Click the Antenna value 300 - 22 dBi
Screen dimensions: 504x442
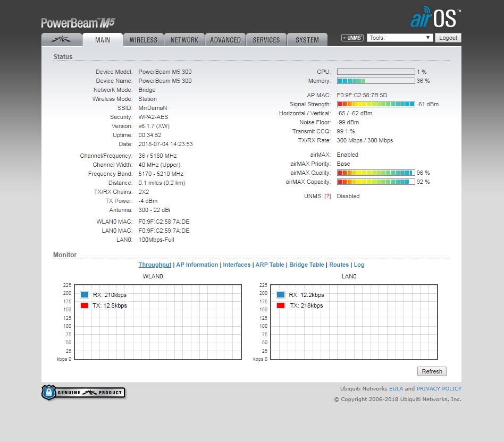click(x=154, y=210)
